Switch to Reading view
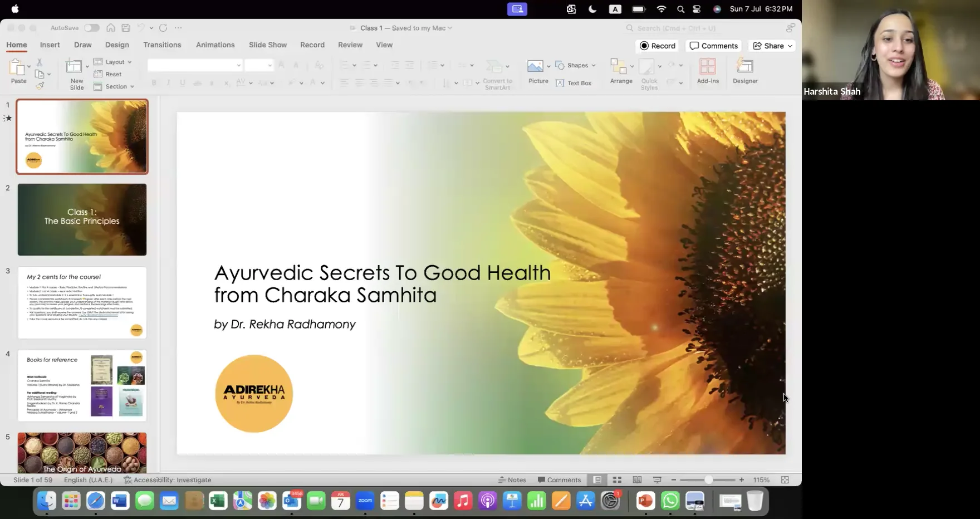This screenshot has height=519, width=980. pos(636,479)
